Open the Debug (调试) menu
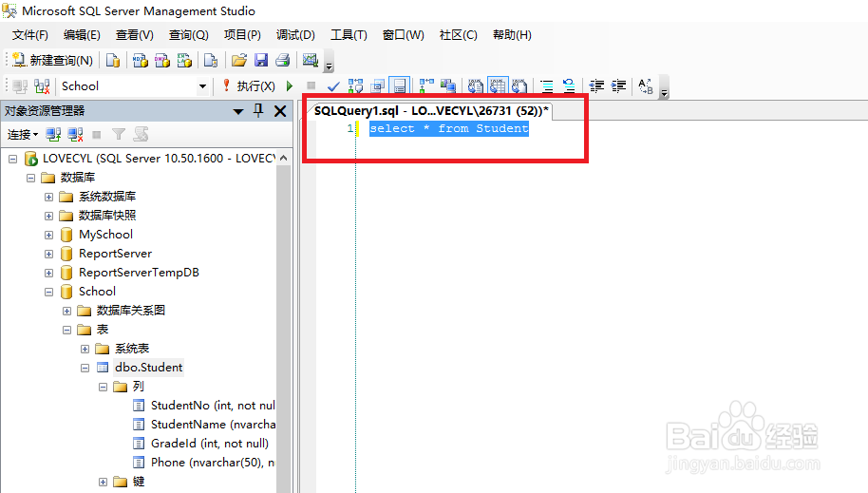 [x=295, y=35]
